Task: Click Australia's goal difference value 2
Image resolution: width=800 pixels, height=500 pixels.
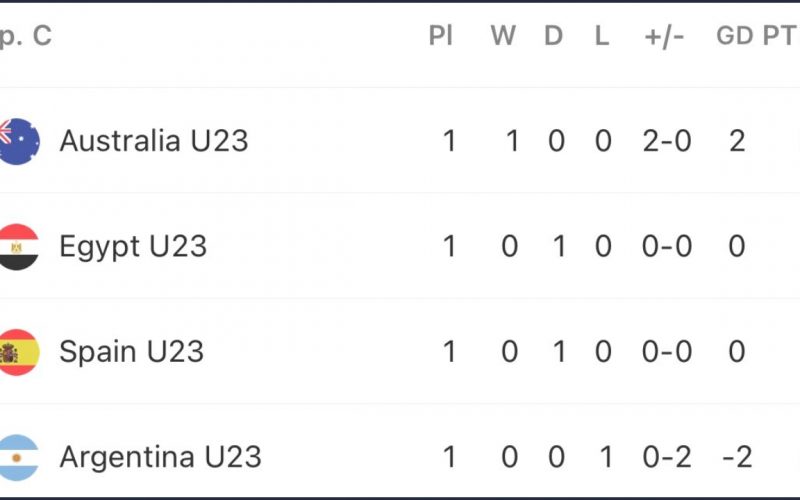Action: (x=737, y=141)
